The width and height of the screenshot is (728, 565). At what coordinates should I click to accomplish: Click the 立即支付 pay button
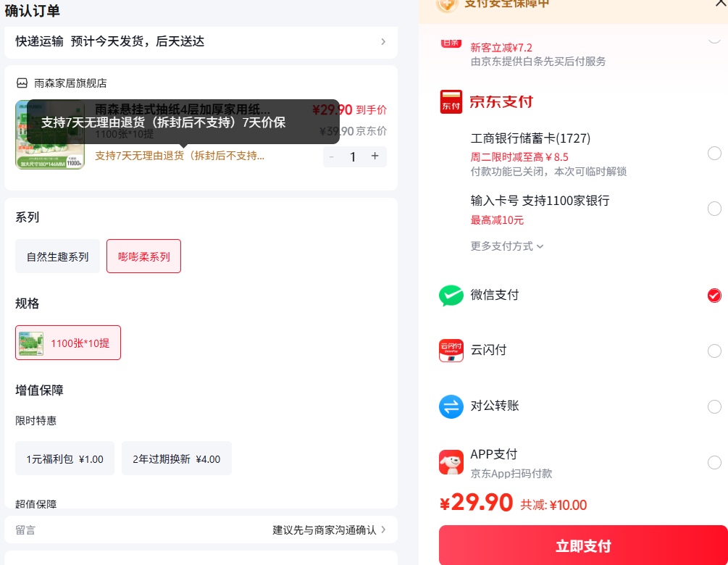click(583, 545)
